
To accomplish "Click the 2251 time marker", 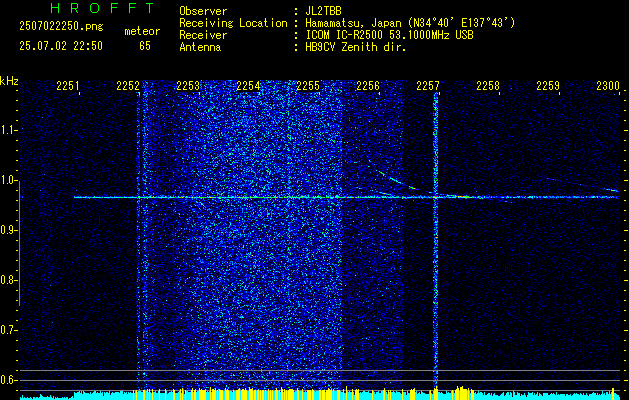I will coord(67,86).
